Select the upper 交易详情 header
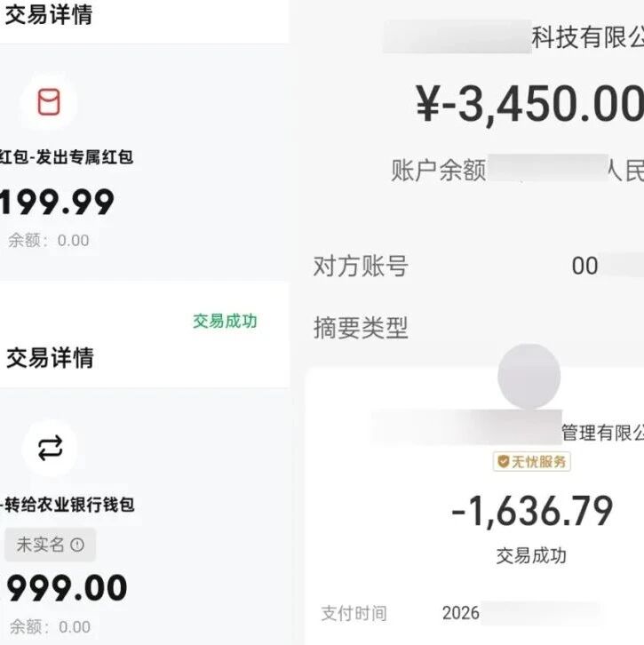 [49, 15]
